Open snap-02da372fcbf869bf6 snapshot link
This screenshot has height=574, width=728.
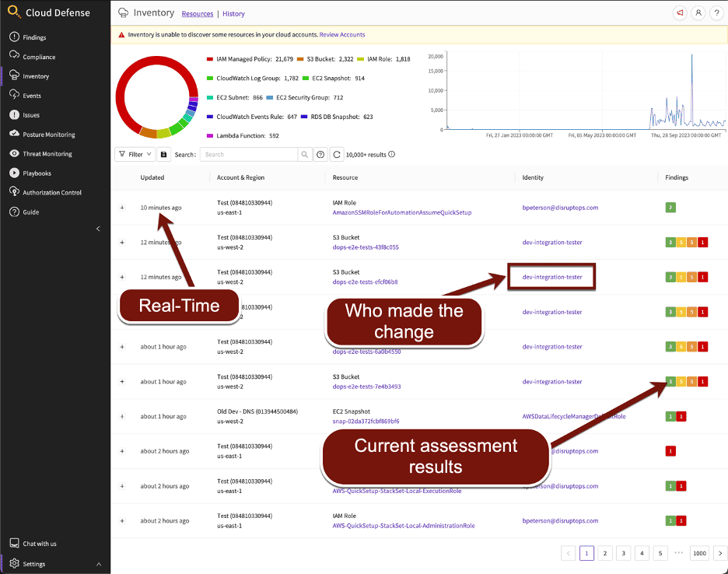click(x=366, y=422)
